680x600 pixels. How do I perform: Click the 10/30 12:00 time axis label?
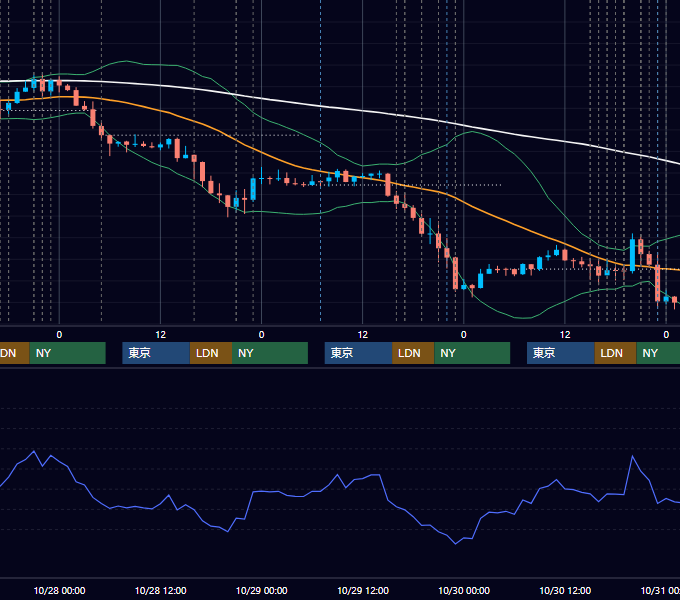[565, 590]
